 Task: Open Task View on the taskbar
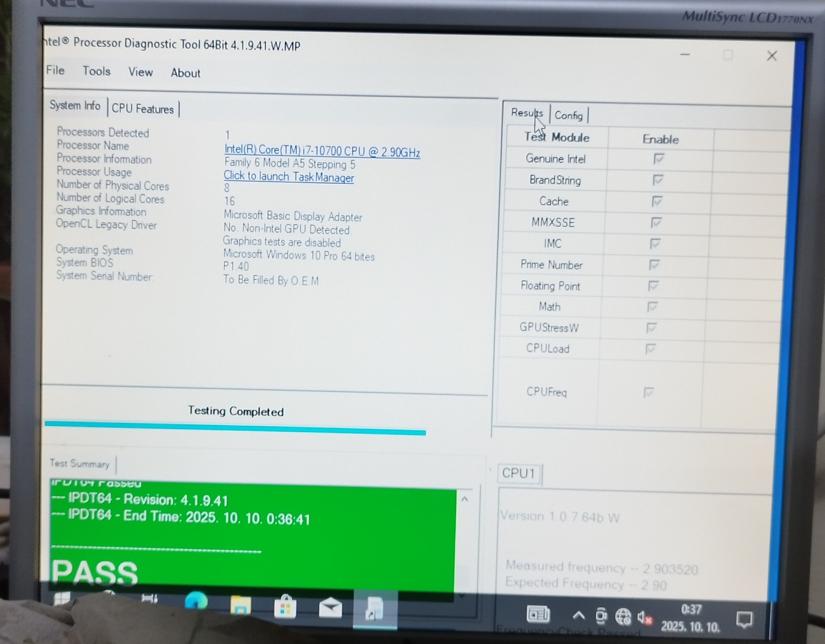pos(149,598)
